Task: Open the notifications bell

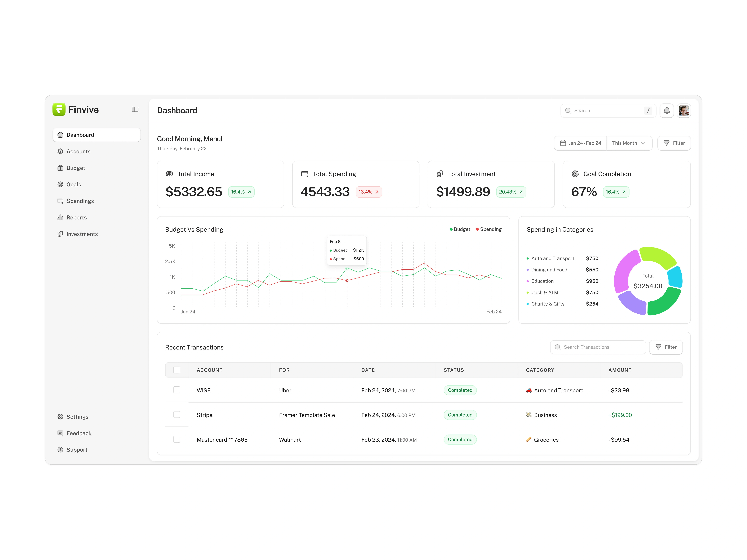Action: point(667,110)
